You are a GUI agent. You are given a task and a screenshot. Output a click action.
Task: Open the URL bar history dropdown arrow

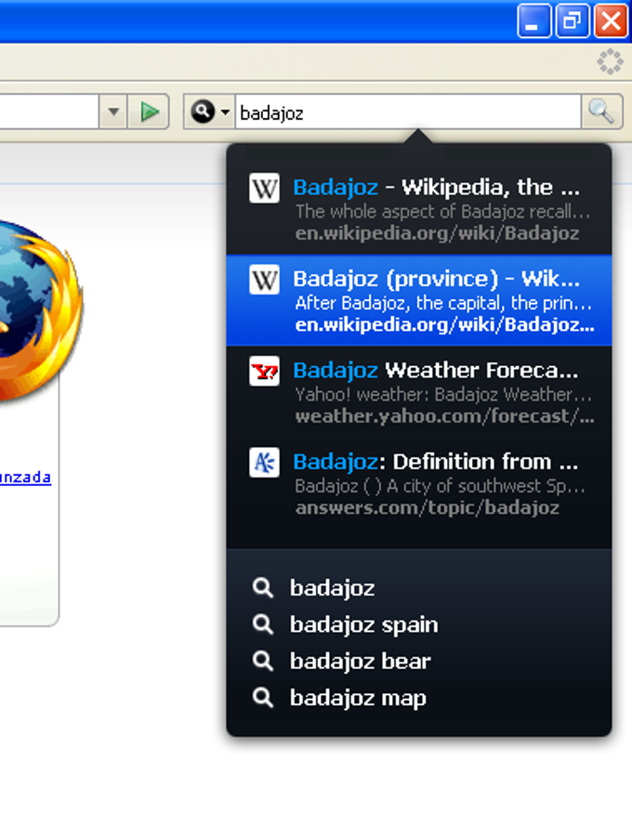click(x=113, y=112)
